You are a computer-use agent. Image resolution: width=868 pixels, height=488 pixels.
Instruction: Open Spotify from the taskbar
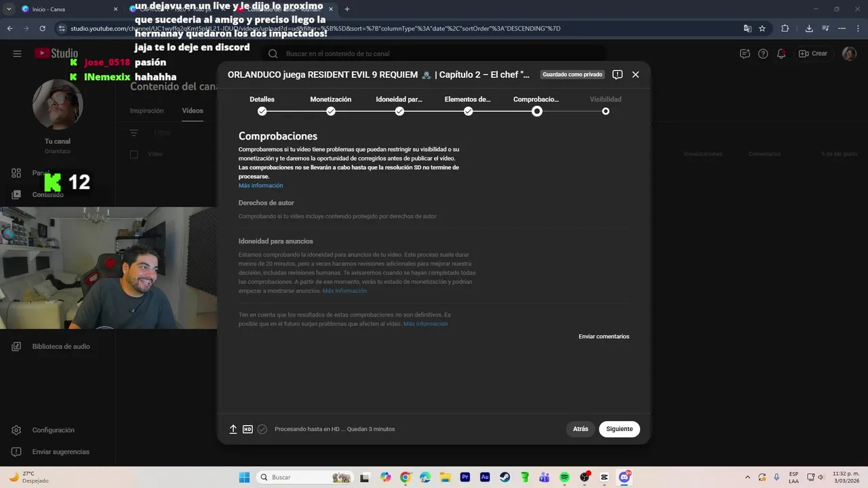(564, 477)
